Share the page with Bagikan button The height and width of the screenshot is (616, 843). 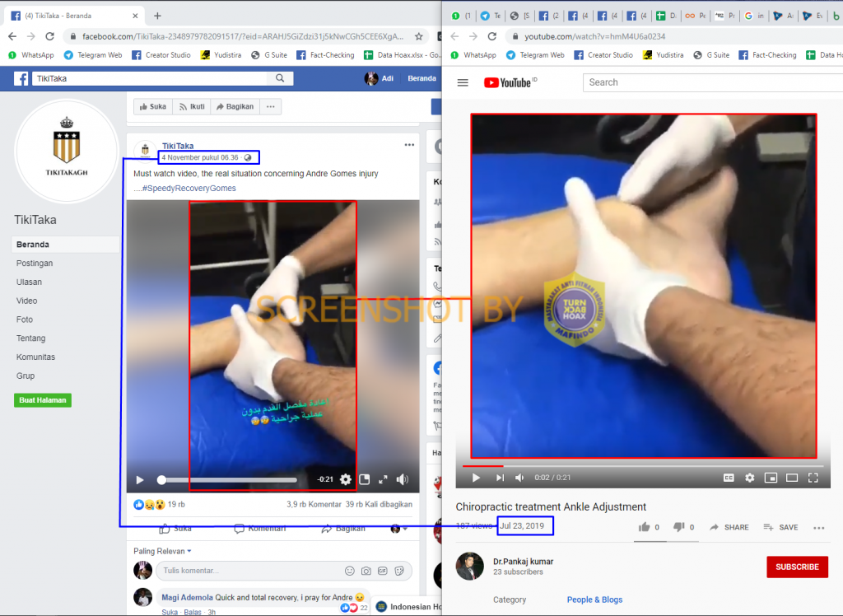point(235,106)
